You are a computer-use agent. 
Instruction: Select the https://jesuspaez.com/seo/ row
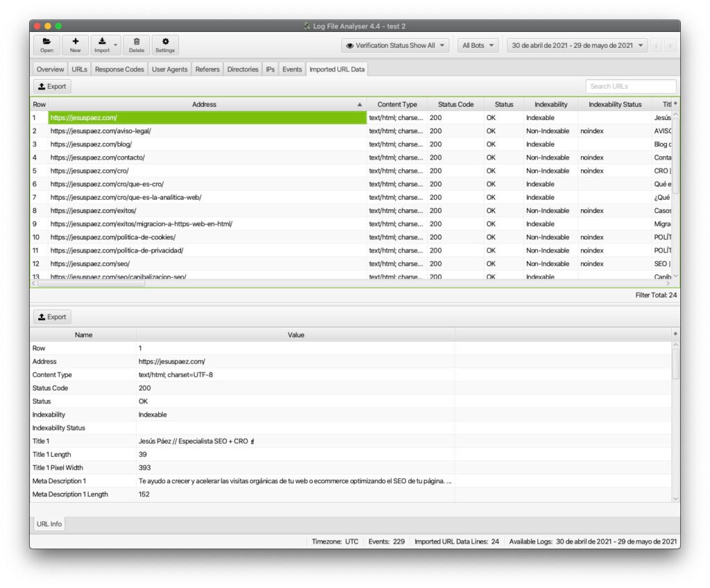[x=351, y=263]
